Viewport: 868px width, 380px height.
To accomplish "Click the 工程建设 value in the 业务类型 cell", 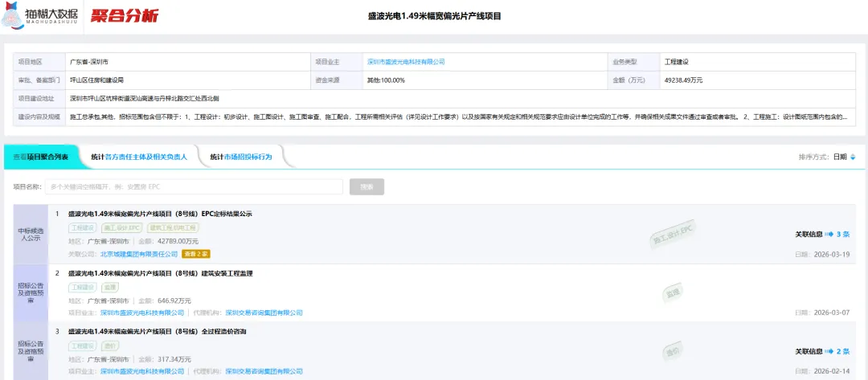I will pos(676,62).
